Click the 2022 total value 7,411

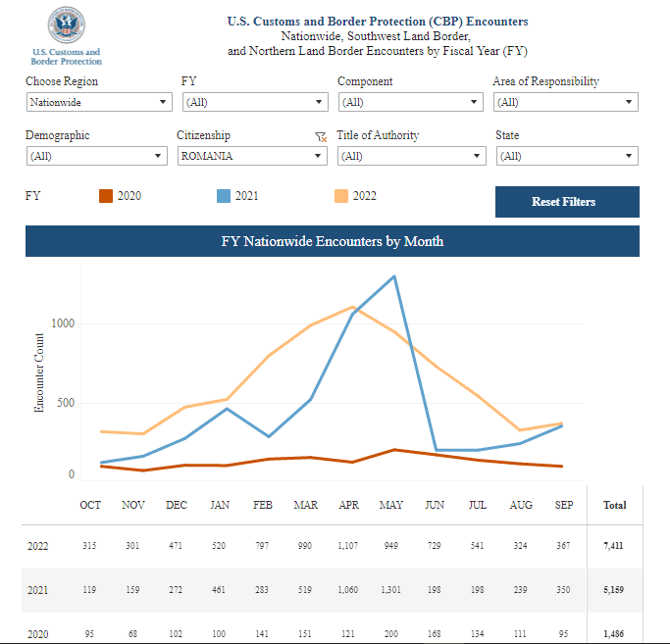point(614,546)
